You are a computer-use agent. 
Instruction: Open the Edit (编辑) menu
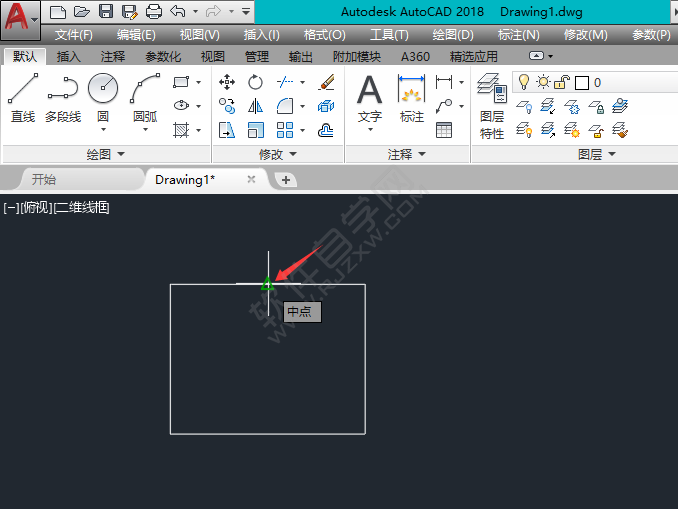tap(136, 35)
